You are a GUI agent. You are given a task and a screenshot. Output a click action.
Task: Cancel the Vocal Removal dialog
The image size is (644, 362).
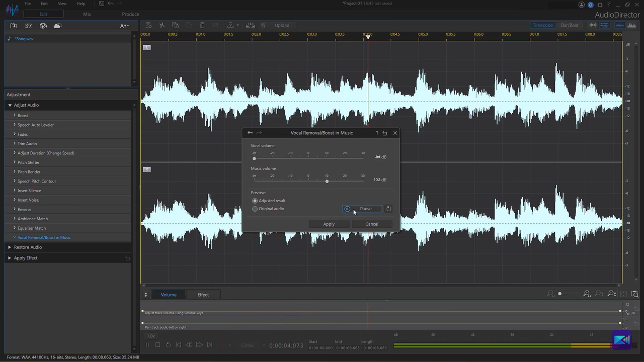371,224
